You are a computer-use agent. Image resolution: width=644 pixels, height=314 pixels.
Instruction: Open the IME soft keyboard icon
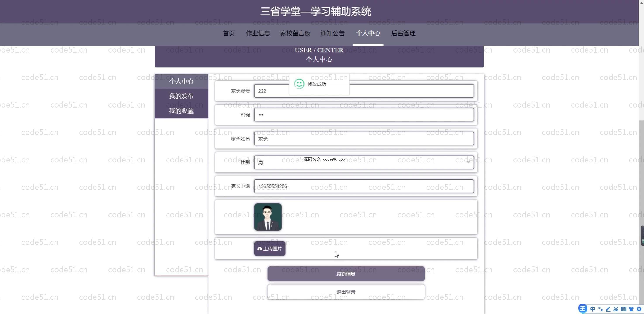[623, 309]
